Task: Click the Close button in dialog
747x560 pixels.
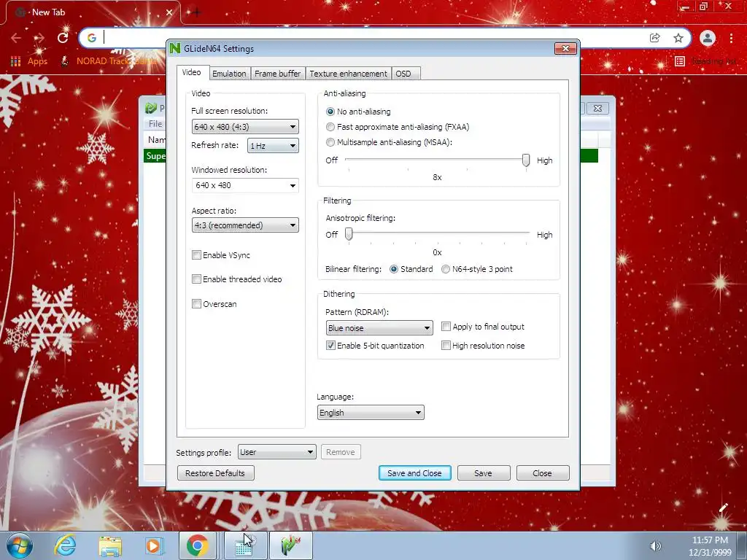Action: coord(543,472)
